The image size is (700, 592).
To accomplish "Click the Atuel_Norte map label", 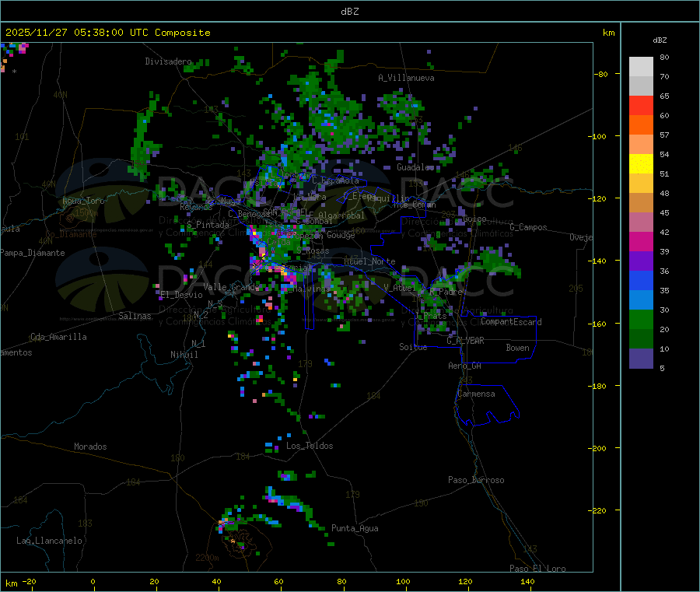I will (x=369, y=261).
